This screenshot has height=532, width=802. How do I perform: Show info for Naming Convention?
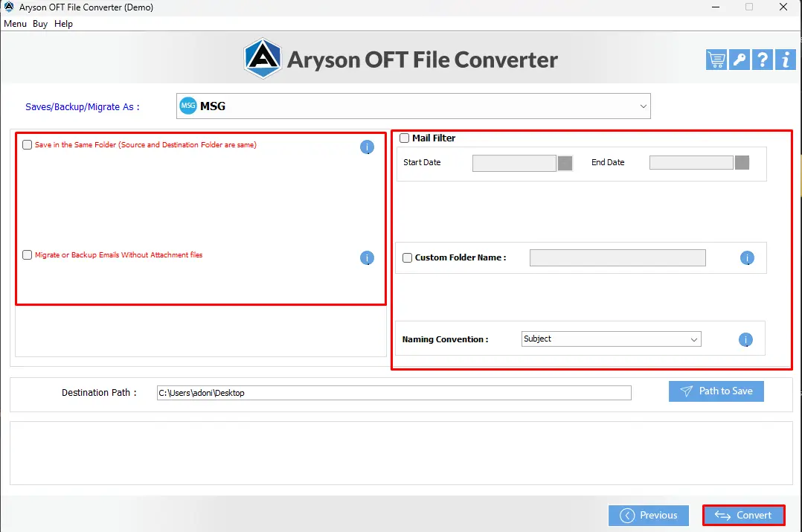[745, 339]
